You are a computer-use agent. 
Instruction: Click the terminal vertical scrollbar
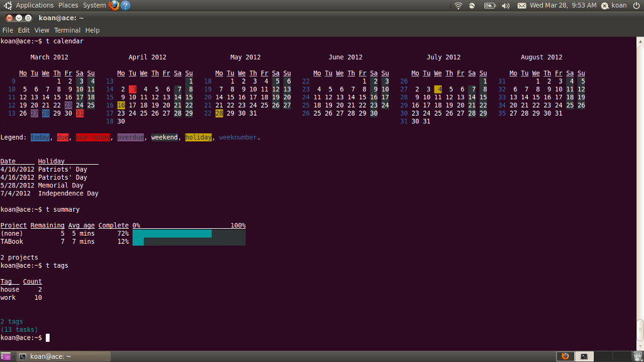[640, 194]
